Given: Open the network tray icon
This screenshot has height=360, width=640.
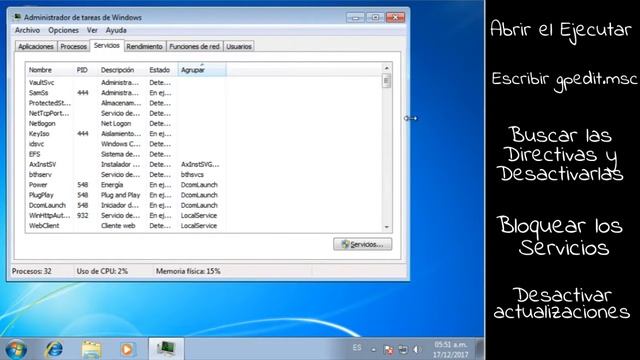Looking at the screenshot, I should tap(403, 349).
